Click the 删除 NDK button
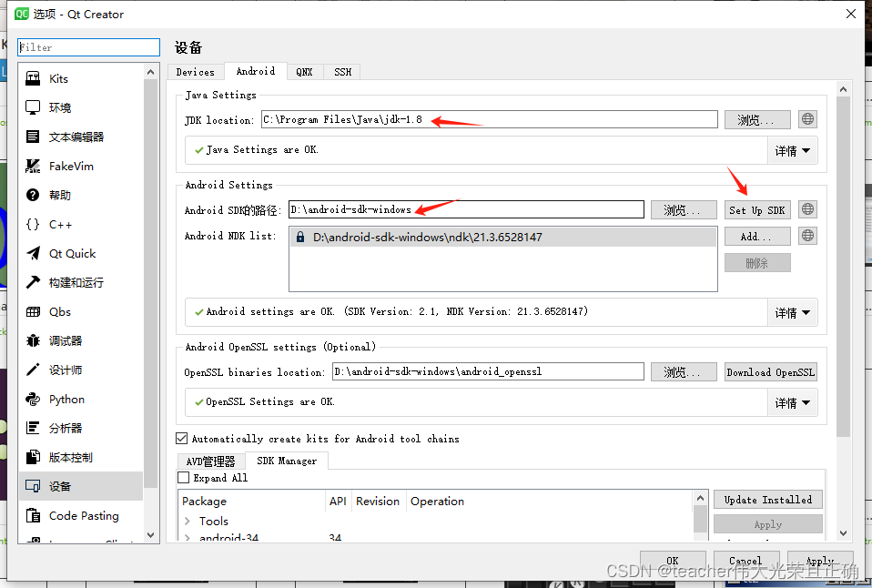 [757, 262]
